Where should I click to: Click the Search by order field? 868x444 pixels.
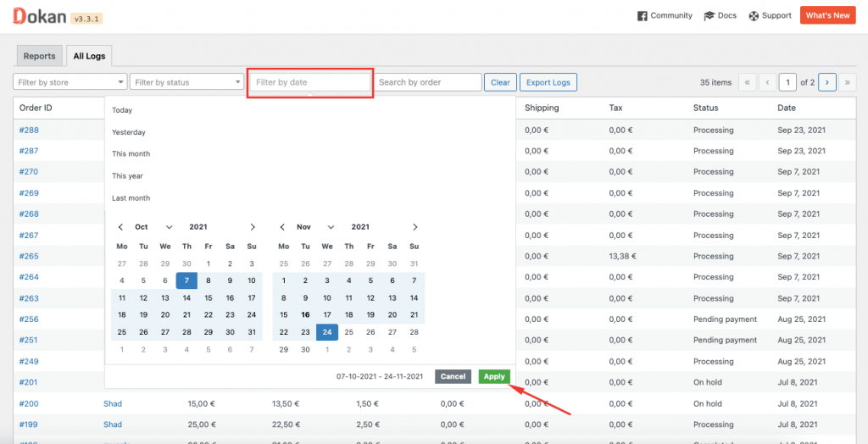coord(428,82)
